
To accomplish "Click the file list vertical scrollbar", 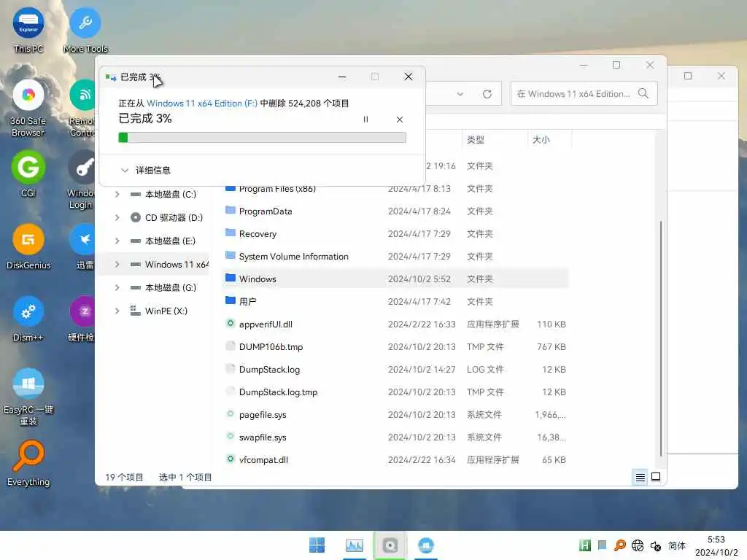I will (660, 338).
